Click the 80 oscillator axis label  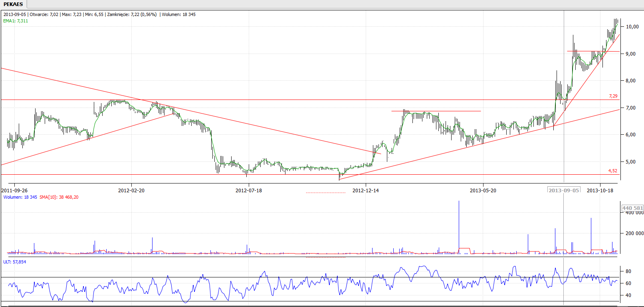tap(628, 271)
